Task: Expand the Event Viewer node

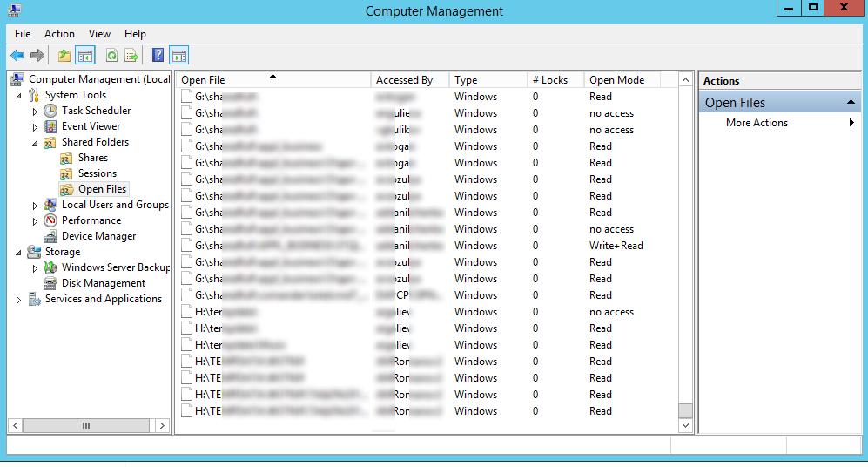Action: [35, 127]
